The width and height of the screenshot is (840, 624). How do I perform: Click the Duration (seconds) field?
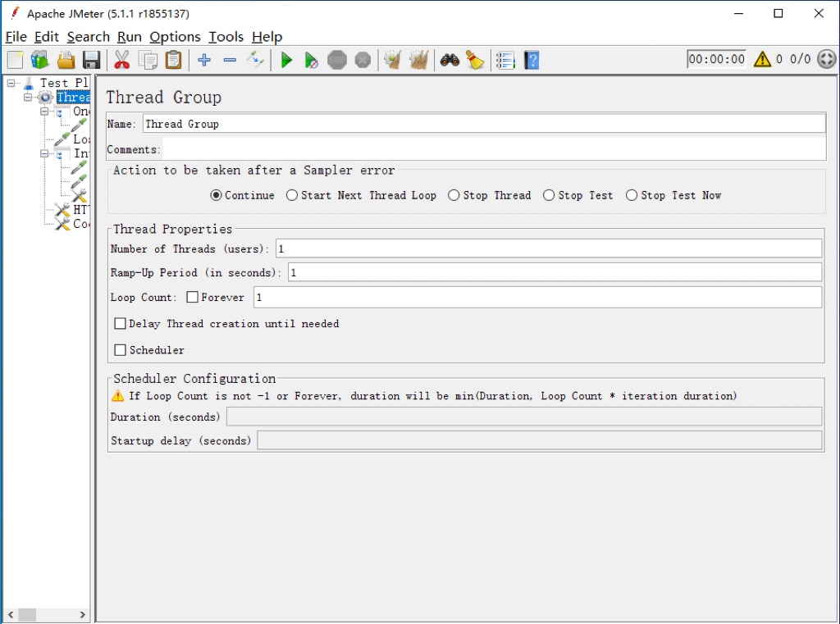pyautogui.click(x=524, y=417)
